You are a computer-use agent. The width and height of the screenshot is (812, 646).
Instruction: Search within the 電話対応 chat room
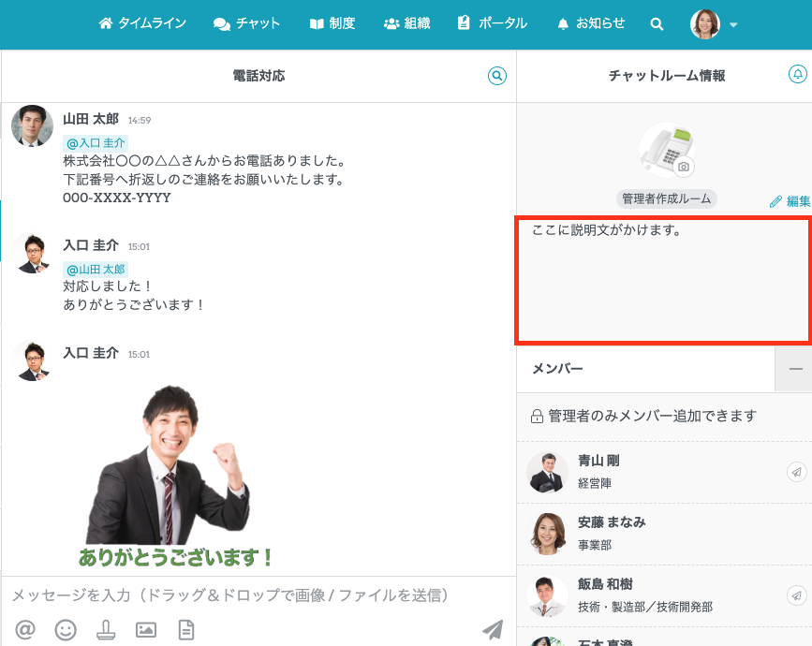pyautogui.click(x=497, y=76)
